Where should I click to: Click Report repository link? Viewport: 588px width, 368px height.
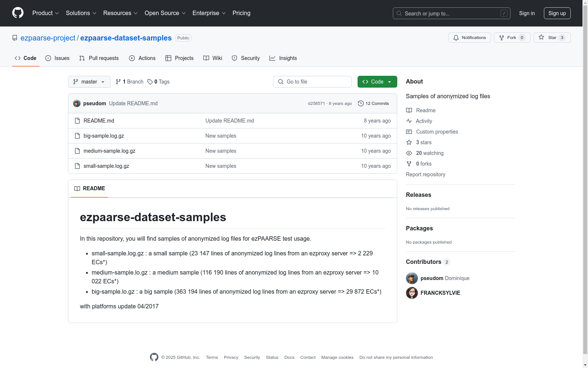coord(426,174)
